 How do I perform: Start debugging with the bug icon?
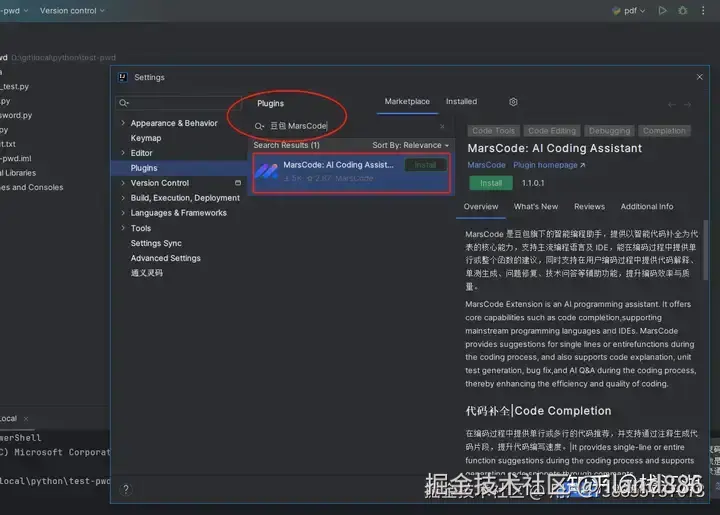click(683, 11)
